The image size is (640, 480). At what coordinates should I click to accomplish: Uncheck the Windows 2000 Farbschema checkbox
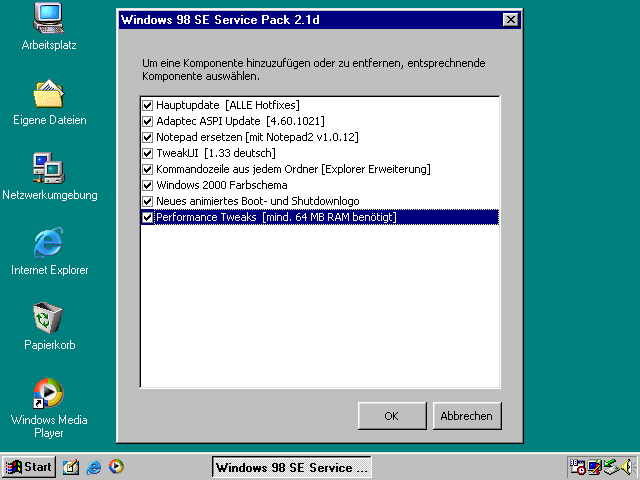click(147, 185)
